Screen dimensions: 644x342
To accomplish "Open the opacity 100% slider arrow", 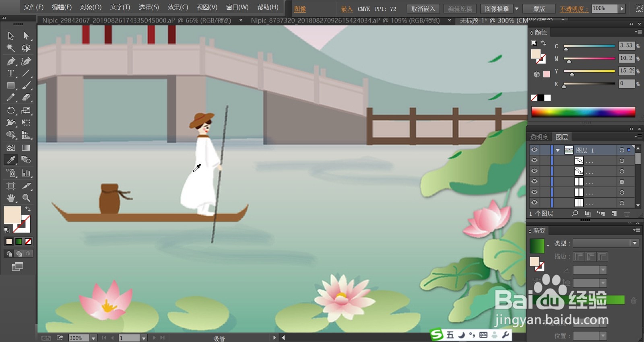I will pos(622,8).
